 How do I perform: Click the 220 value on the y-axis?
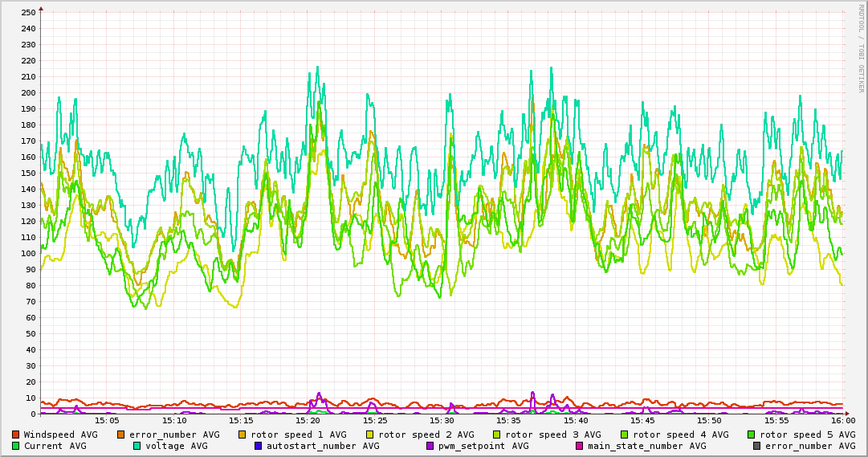28,60
